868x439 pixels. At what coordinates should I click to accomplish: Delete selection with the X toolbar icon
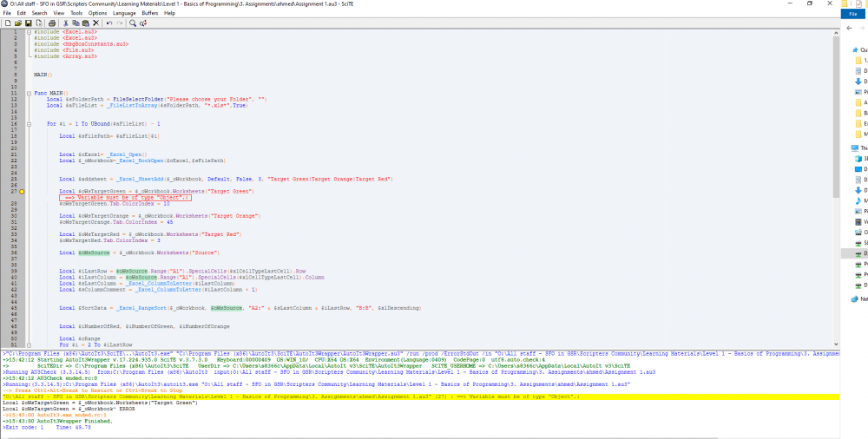[95, 23]
